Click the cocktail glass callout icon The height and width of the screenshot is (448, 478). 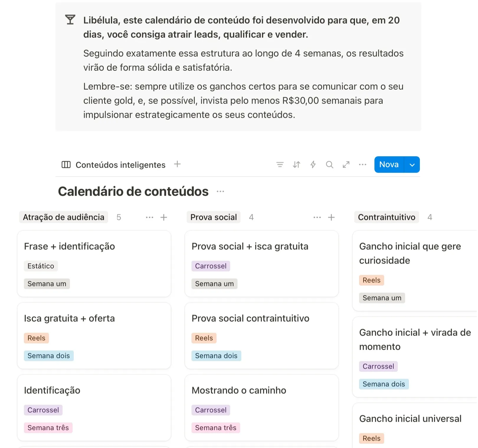pyautogui.click(x=70, y=20)
